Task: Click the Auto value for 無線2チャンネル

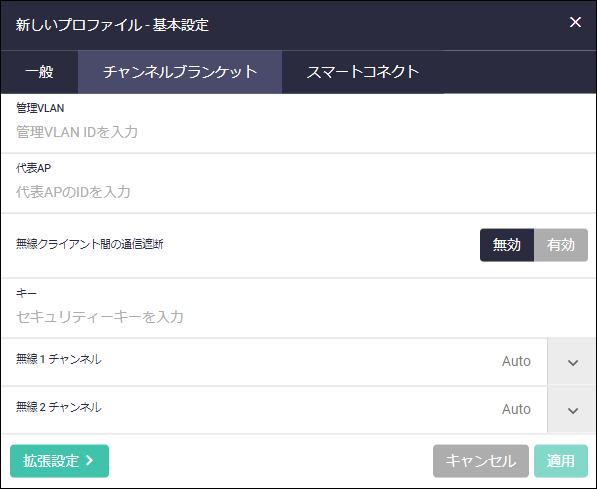Action: (x=516, y=409)
